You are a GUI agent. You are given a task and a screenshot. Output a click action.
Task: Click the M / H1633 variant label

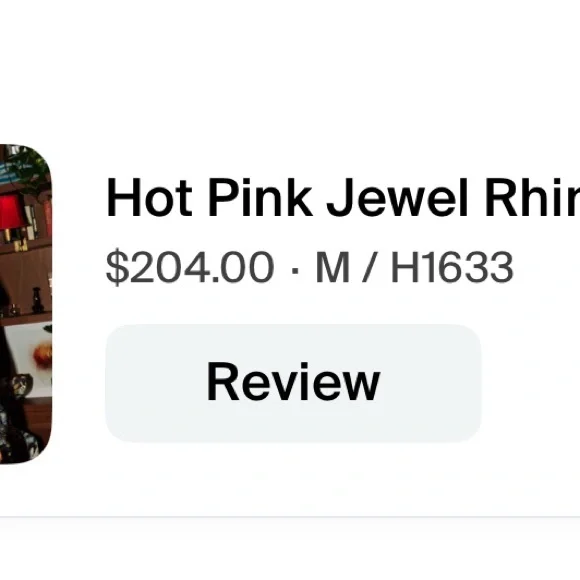pyautogui.click(x=414, y=267)
